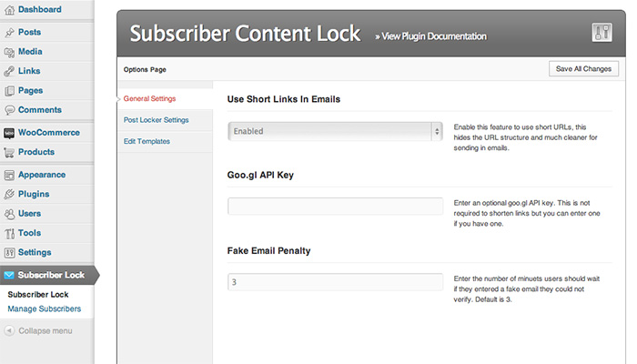Click the Posts pushpin icon
637x364 pixels.
[9, 33]
